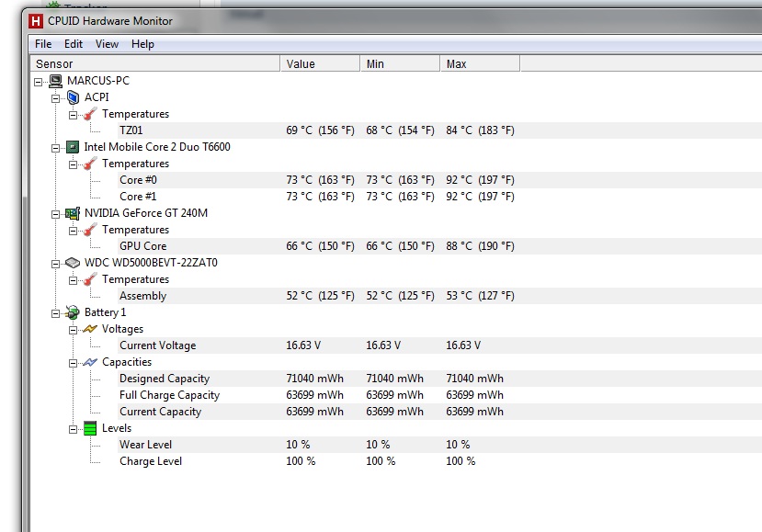Click the thermometer icon under WDC drive
Image resolution: width=762 pixels, height=532 pixels.
[x=90, y=279]
